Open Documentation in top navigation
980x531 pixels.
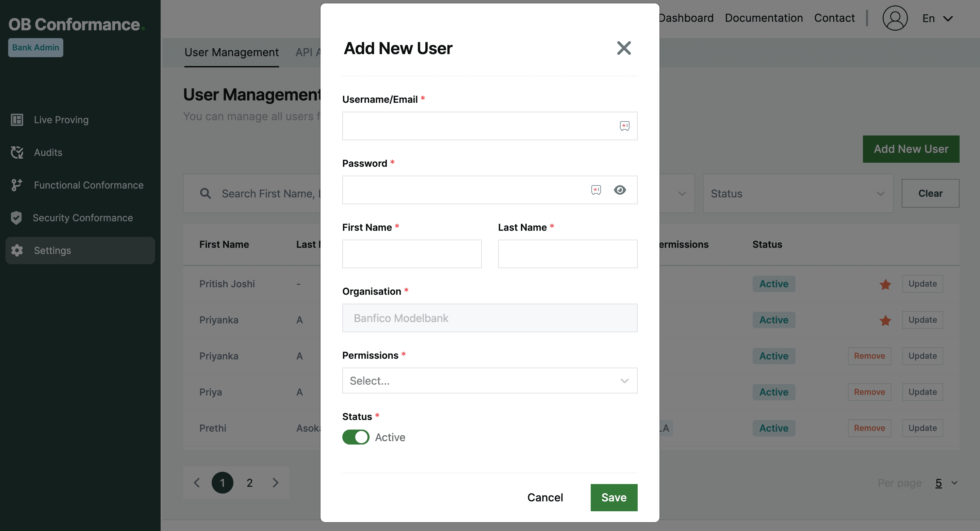point(764,18)
